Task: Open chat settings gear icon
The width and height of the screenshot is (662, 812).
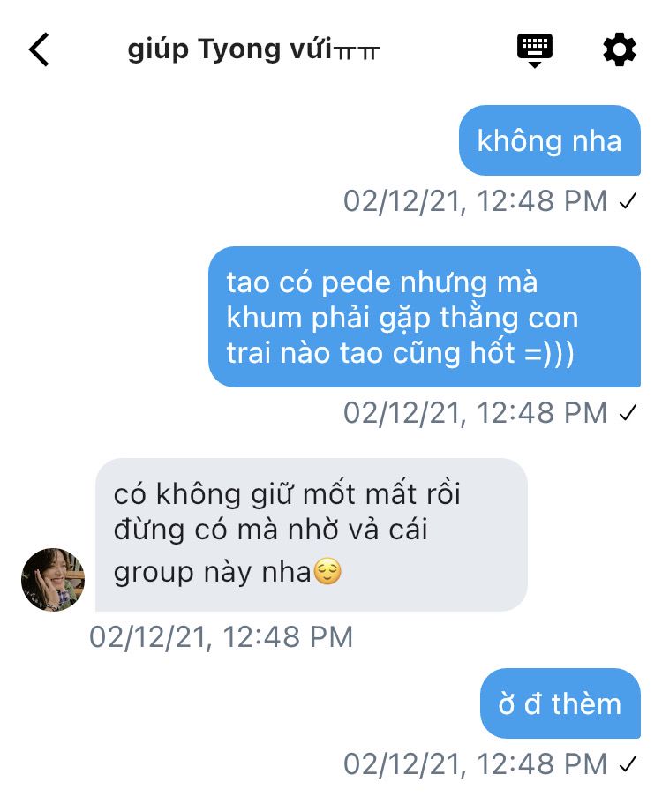Action: [x=619, y=49]
